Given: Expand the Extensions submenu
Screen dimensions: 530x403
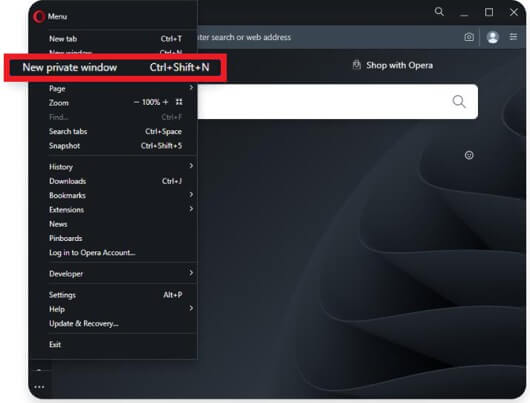Looking at the screenshot, I should pos(122,209).
